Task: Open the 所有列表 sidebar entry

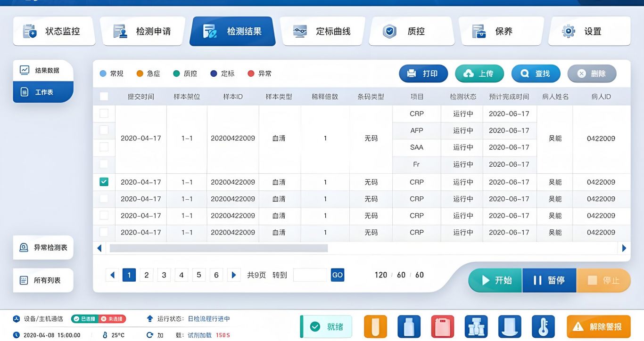Action: [x=43, y=280]
